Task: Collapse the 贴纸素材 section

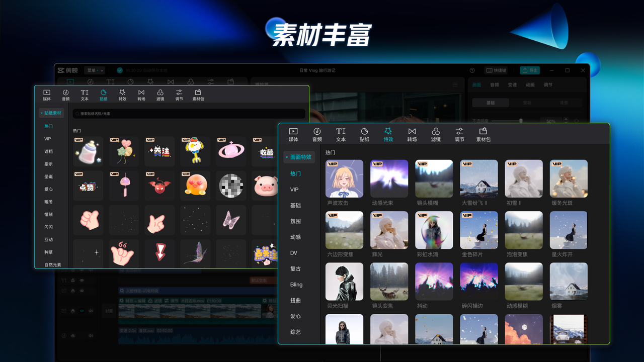Action: coord(51,113)
